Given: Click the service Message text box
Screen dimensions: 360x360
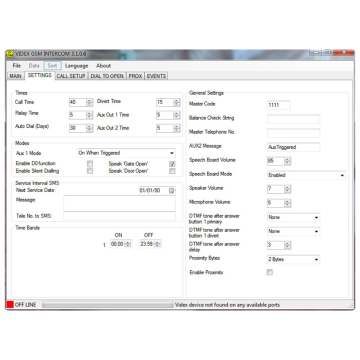Looking at the screenshot, I should point(119,203).
